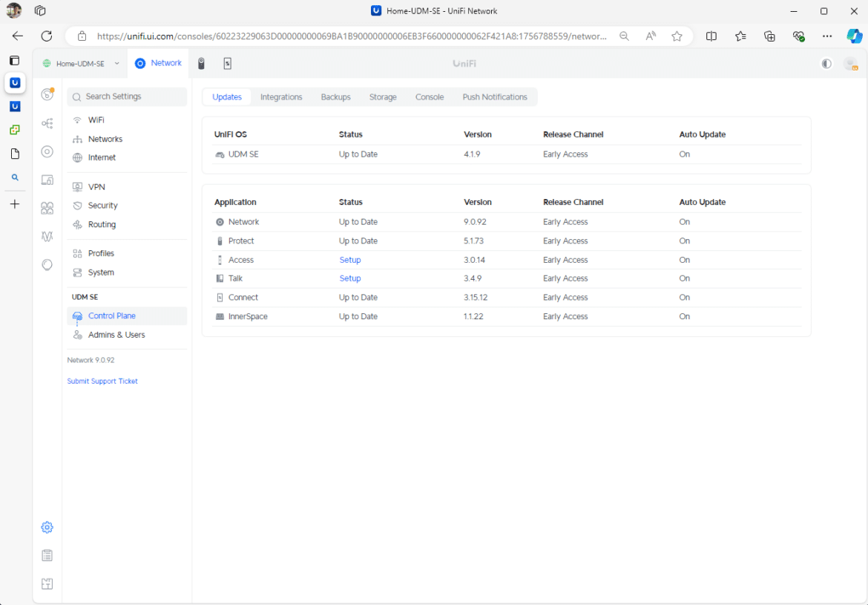Toggle the dark/light theme switch
The height and width of the screenshot is (605, 868).
[x=826, y=64]
